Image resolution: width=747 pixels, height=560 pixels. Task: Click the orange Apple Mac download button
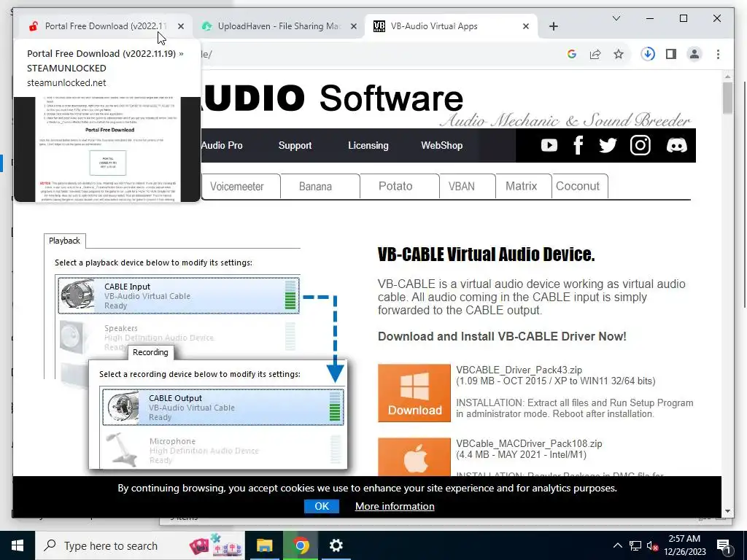414,457
